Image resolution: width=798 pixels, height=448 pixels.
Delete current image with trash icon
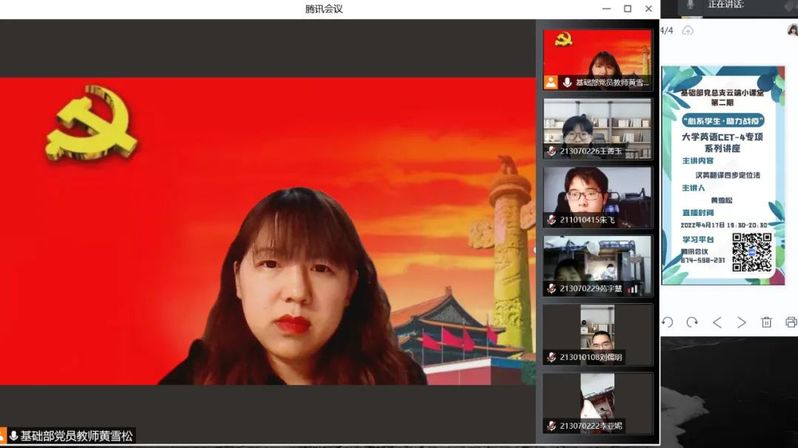click(766, 322)
